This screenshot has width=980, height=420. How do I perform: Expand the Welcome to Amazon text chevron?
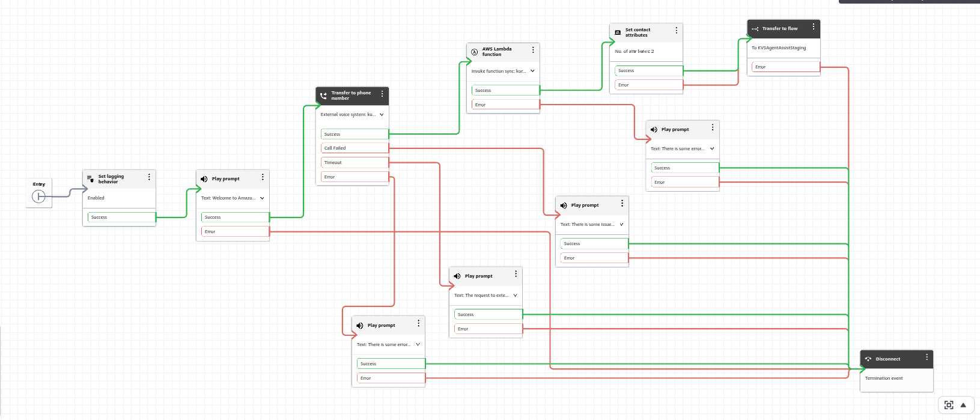262,198
